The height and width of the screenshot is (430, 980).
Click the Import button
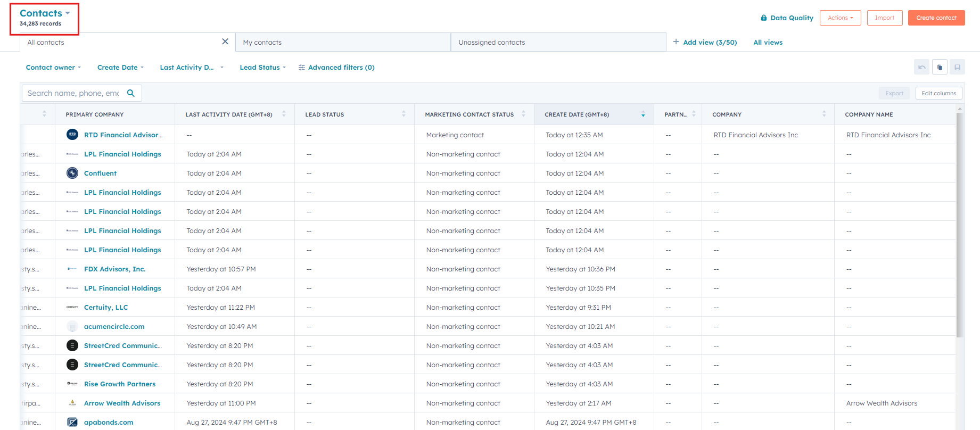tap(885, 18)
